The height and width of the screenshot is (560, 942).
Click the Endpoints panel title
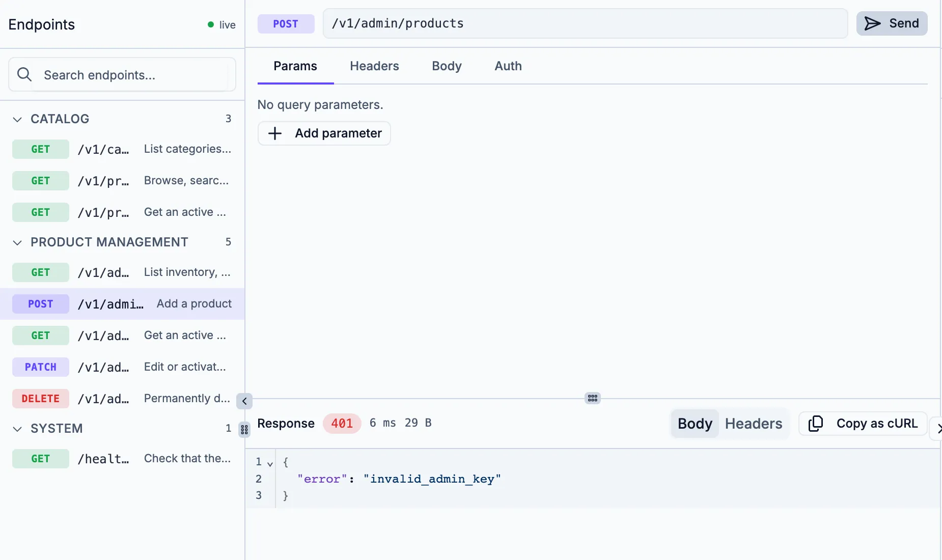pos(42,24)
